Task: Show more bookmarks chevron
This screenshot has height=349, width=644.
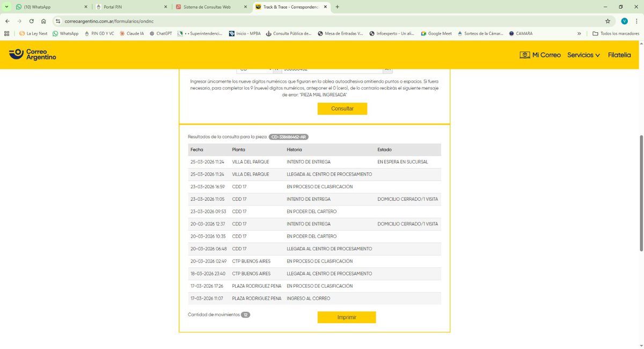Action: 579,33
